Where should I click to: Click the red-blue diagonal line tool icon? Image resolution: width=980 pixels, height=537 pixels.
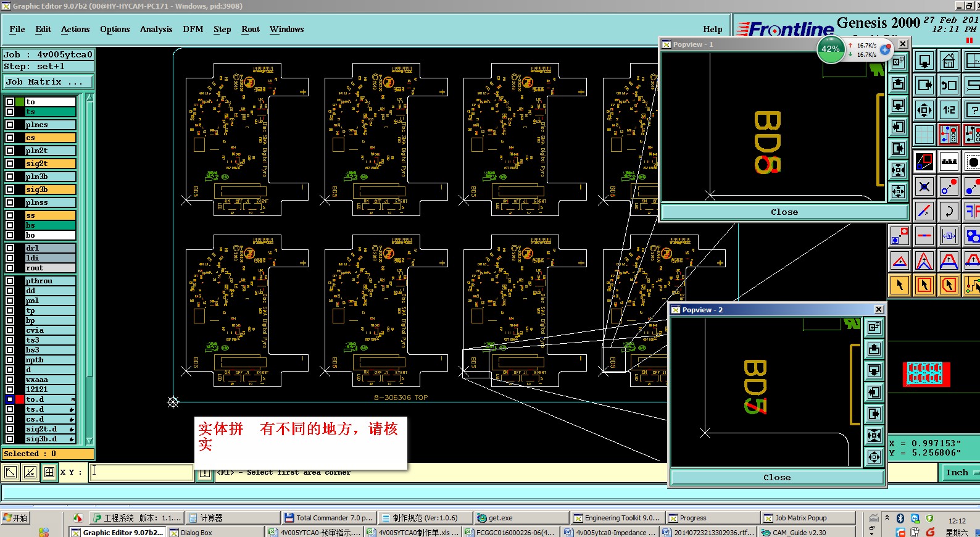924,211
